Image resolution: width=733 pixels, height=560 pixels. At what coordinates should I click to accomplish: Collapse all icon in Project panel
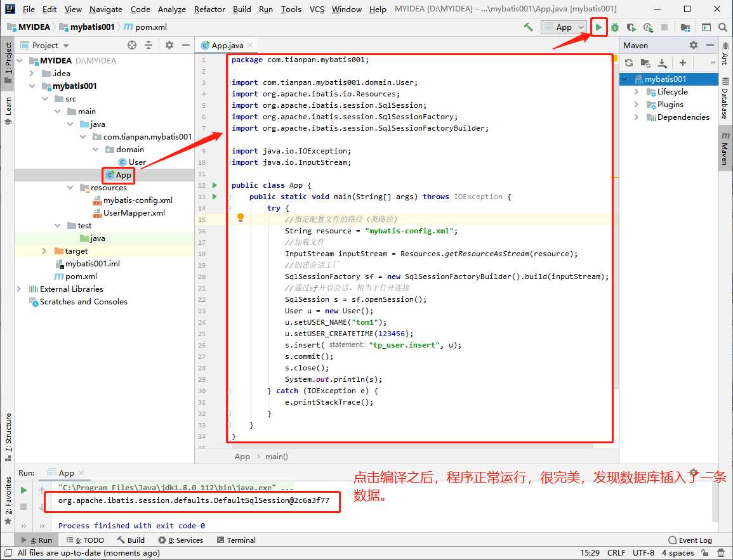coord(149,45)
